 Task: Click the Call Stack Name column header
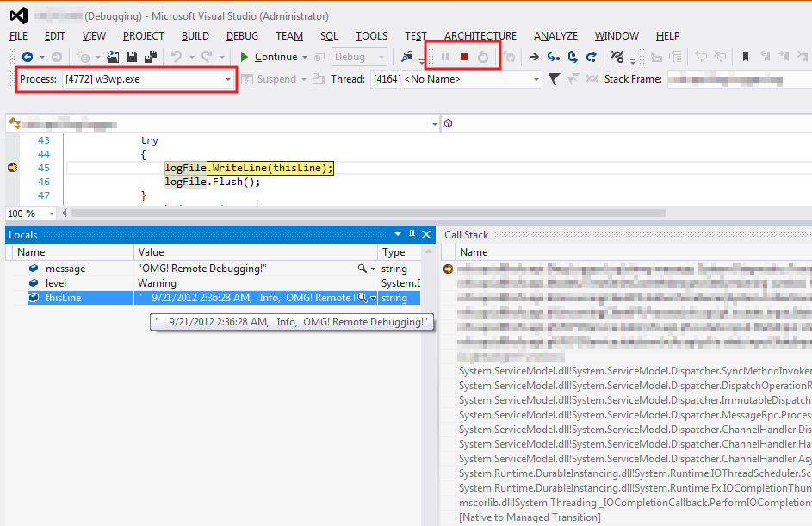633,252
